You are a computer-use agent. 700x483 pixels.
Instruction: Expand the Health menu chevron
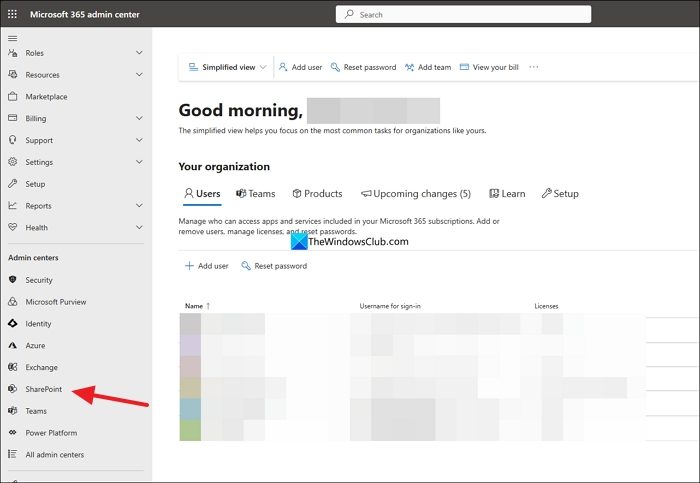click(139, 227)
